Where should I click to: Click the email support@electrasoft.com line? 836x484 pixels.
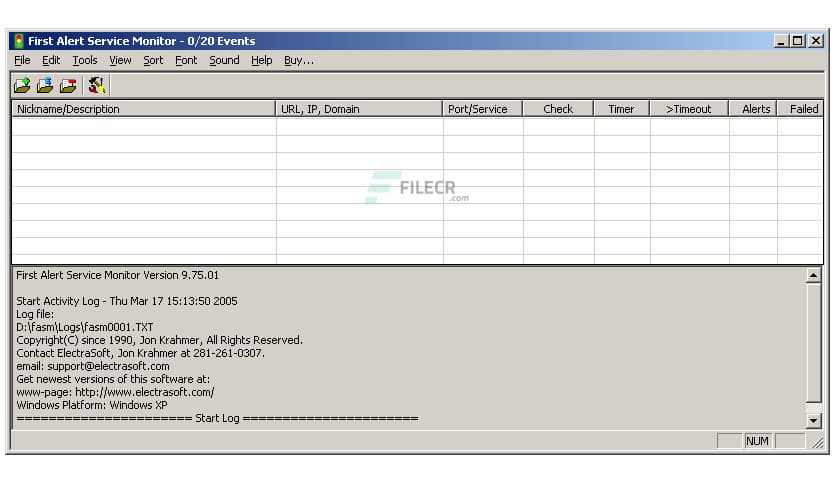pyautogui.click(x=93, y=366)
